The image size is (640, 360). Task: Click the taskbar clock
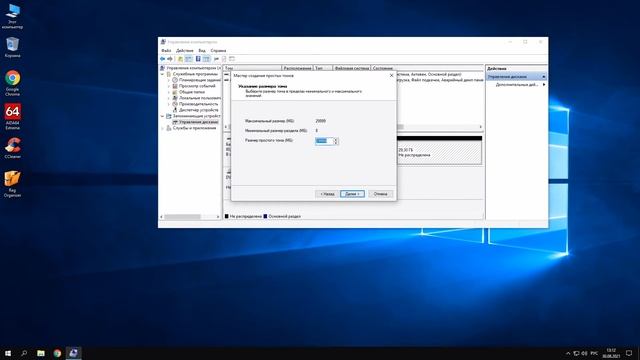[x=611, y=353]
